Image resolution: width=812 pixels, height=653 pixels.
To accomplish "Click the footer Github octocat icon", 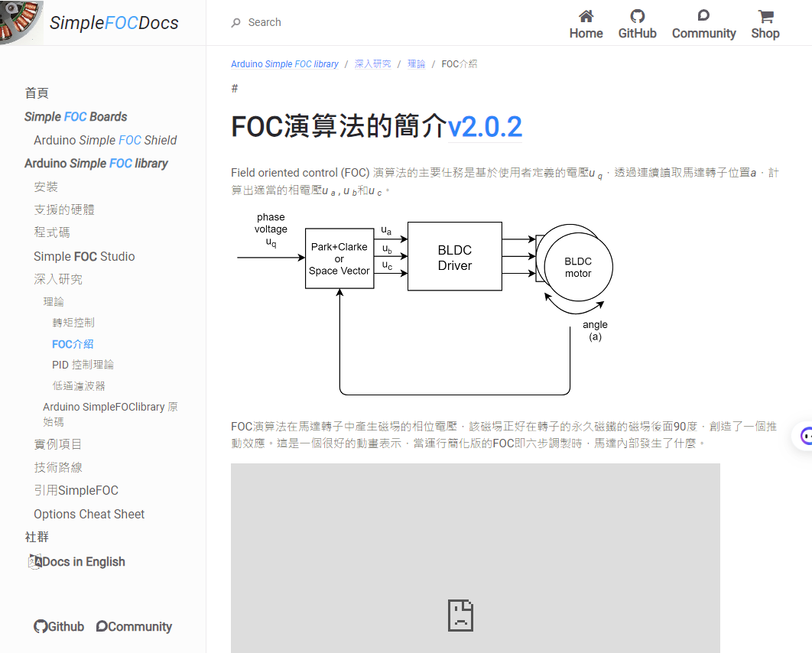I will (41, 626).
